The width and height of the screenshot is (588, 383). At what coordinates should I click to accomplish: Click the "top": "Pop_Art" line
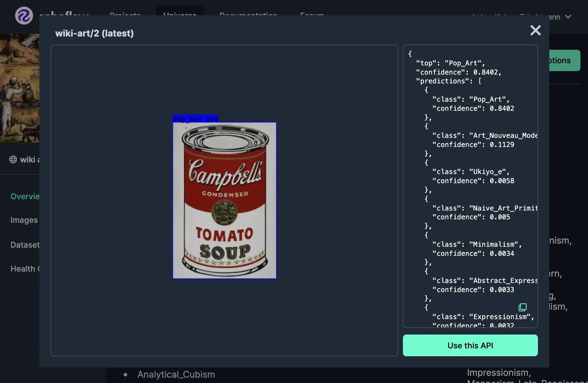pyautogui.click(x=450, y=63)
